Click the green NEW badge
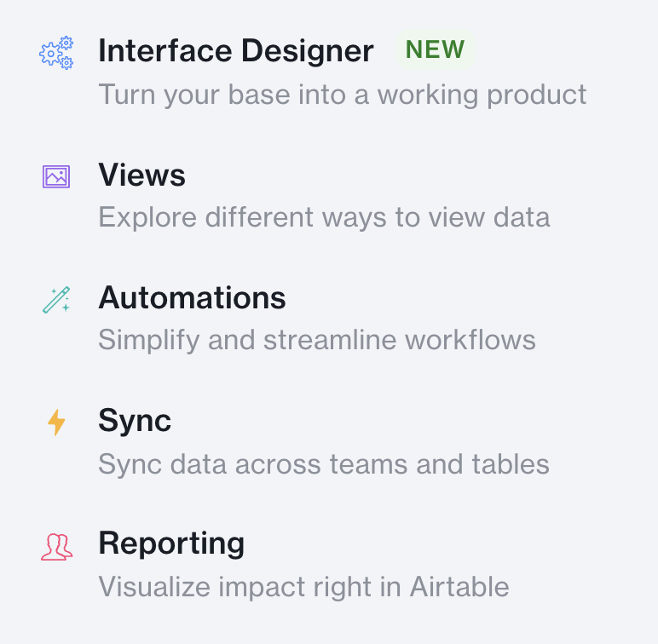The height and width of the screenshot is (644, 658). (x=435, y=49)
